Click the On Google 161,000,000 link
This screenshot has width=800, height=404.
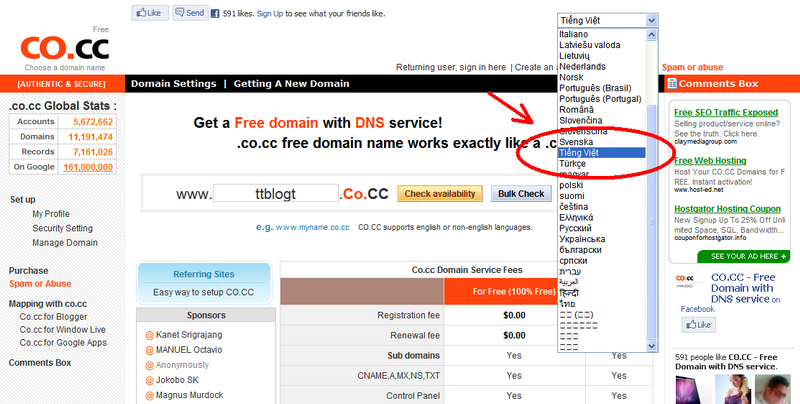[x=88, y=167]
